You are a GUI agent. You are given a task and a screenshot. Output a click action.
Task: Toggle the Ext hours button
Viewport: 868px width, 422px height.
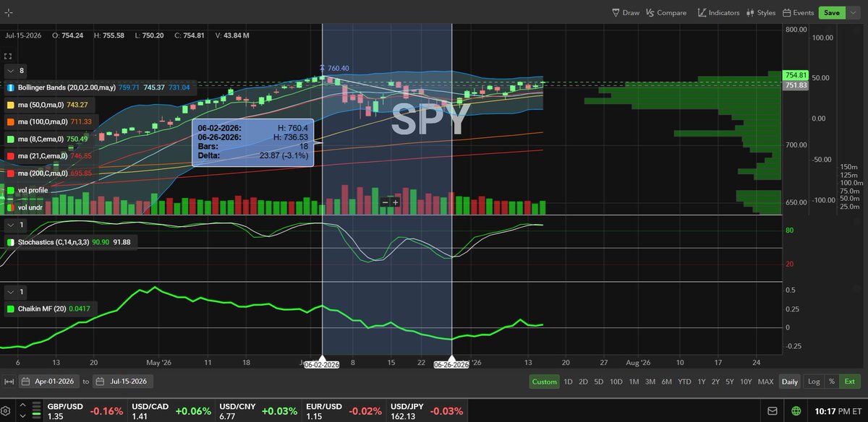point(850,382)
